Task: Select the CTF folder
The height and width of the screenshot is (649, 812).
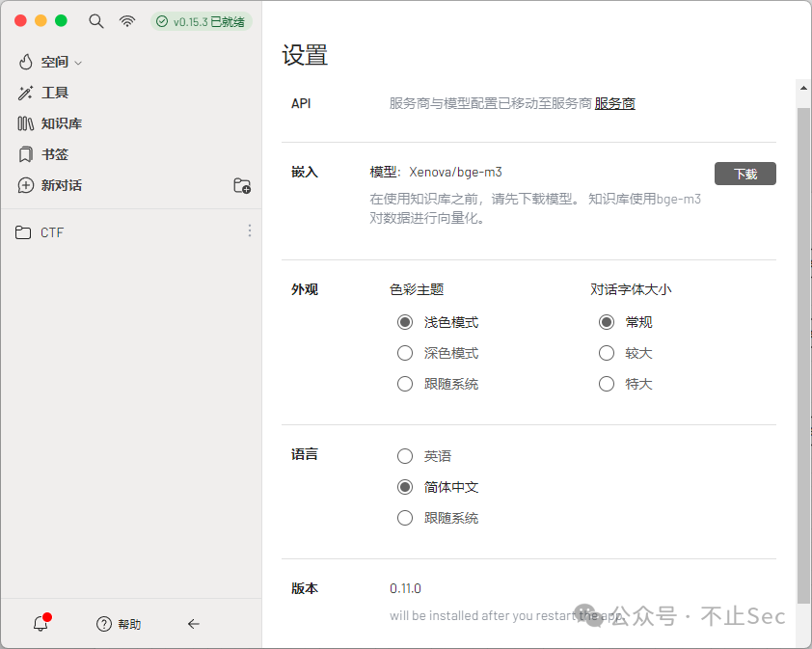Action: click(x=52, y=231)
